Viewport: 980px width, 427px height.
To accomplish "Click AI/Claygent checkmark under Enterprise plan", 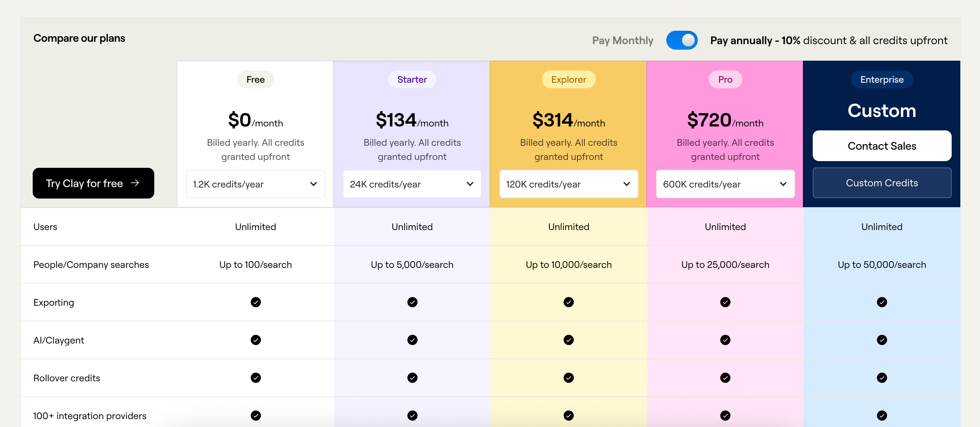I will [882, 340].
